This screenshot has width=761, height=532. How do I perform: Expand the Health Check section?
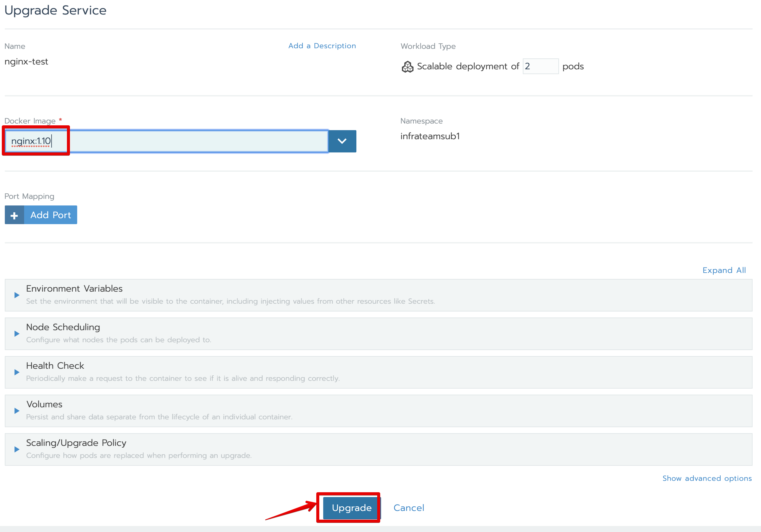point(55,366)
